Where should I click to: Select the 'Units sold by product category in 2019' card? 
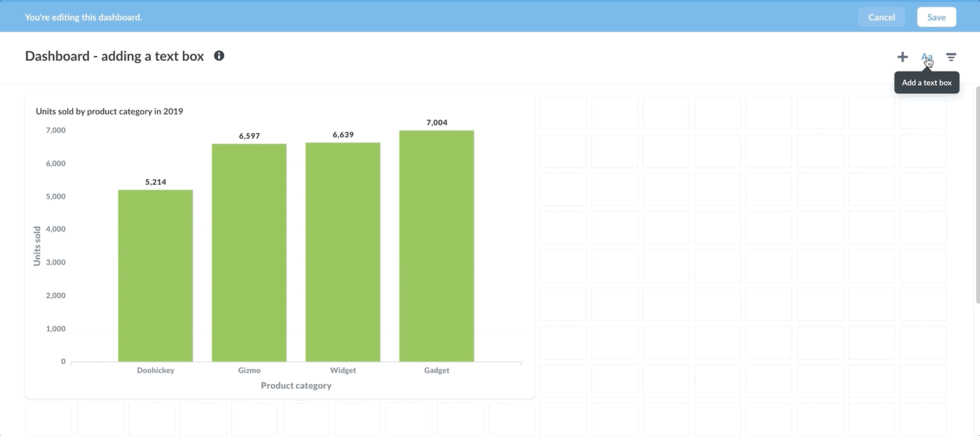click(x=109, y=111)
